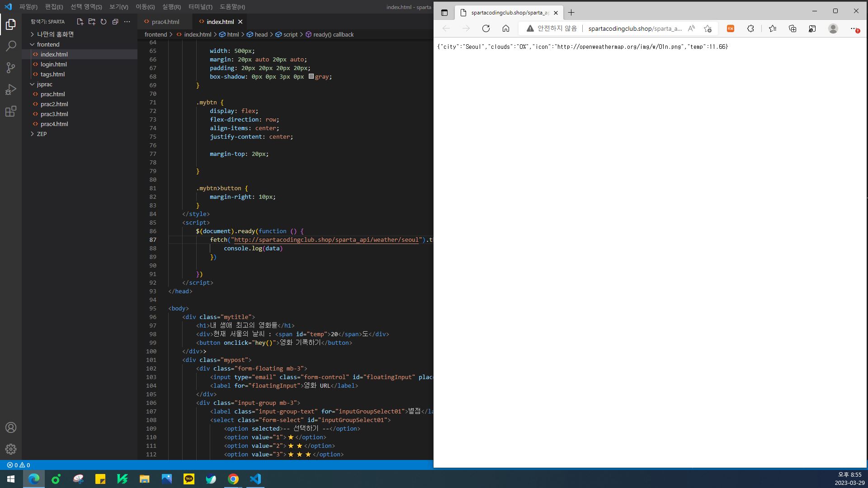The height and width of the screenshot is (488, 868).
Task: Click the browser address bar URL
Action: coord(635,28)
